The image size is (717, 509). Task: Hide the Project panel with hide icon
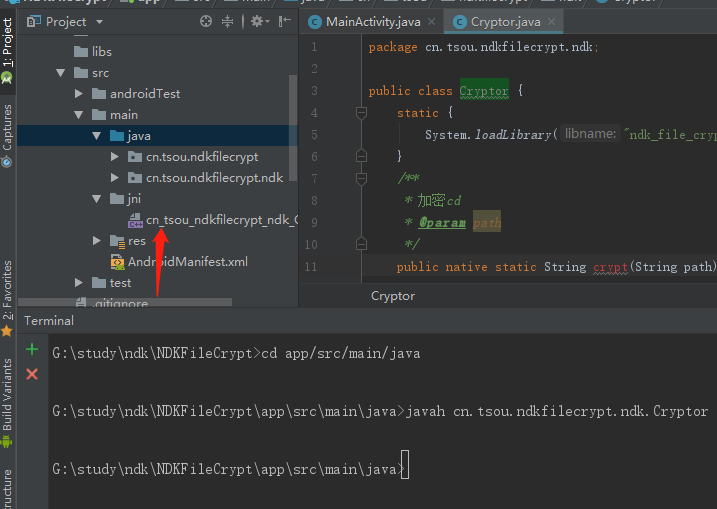pyautogui.click(x=284, y=21)
